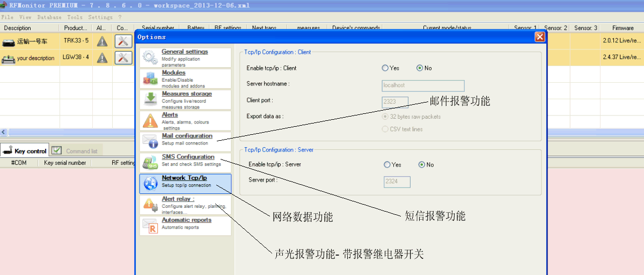
Task: Click the Network Tcp/Ip heading link
Action: [184, 178]
